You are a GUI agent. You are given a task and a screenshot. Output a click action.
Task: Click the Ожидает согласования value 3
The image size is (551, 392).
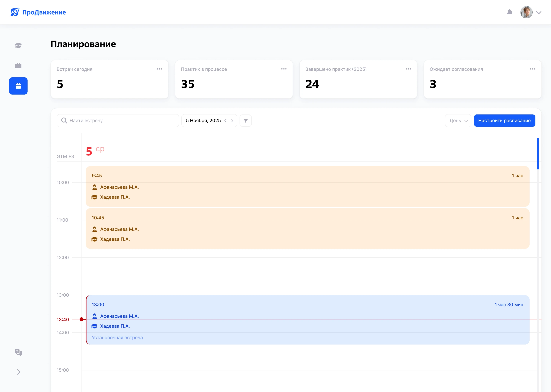[433, 84]
